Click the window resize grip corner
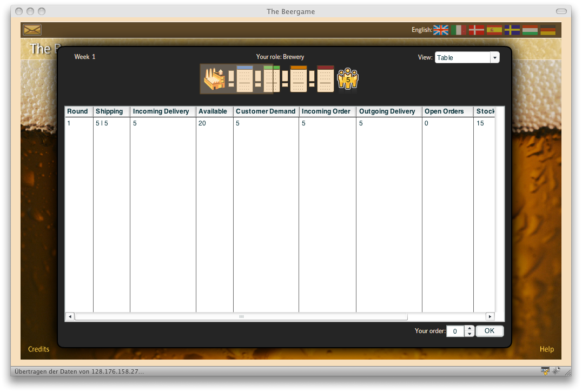Image resolution: width=582 pixels, height=392 pixels. (568, 371)
